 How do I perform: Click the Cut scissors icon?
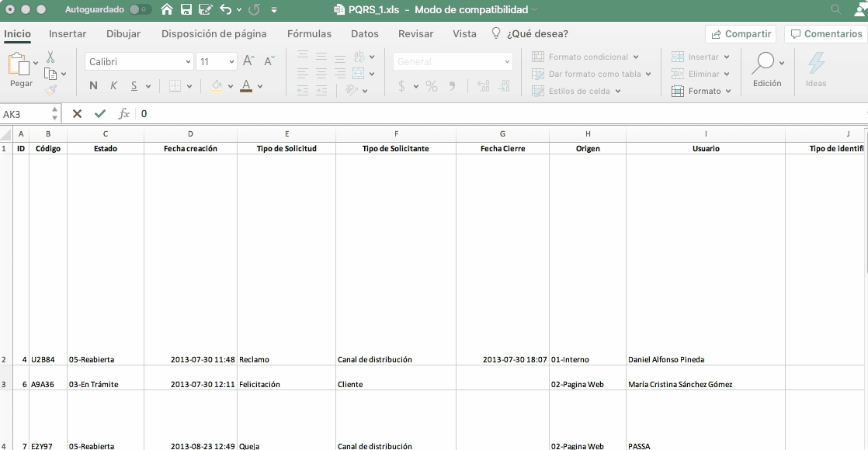coord(50,57)
